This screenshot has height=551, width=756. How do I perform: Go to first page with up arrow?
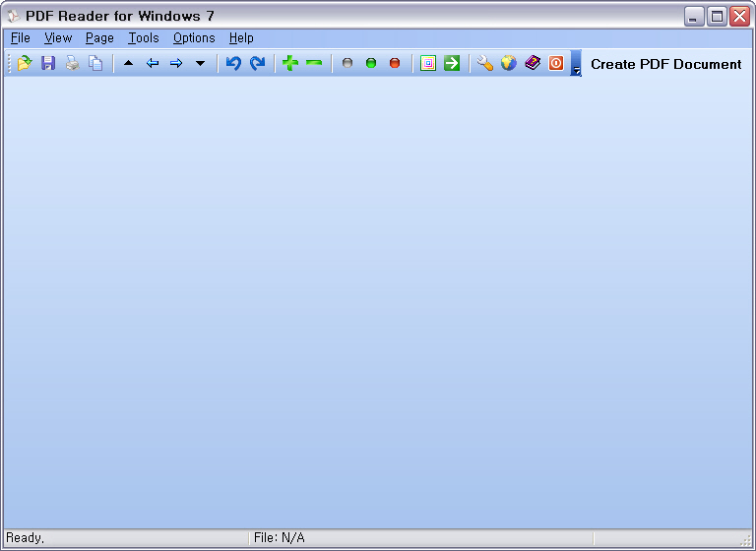[x=128, y=63]
